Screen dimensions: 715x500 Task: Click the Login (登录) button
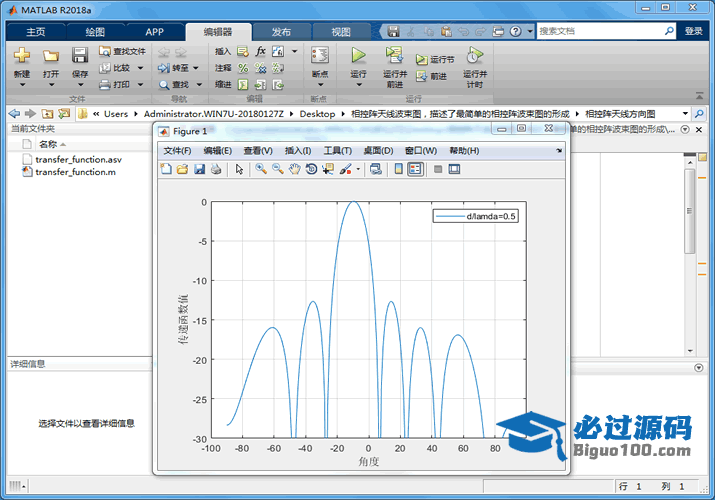point(694,31)
